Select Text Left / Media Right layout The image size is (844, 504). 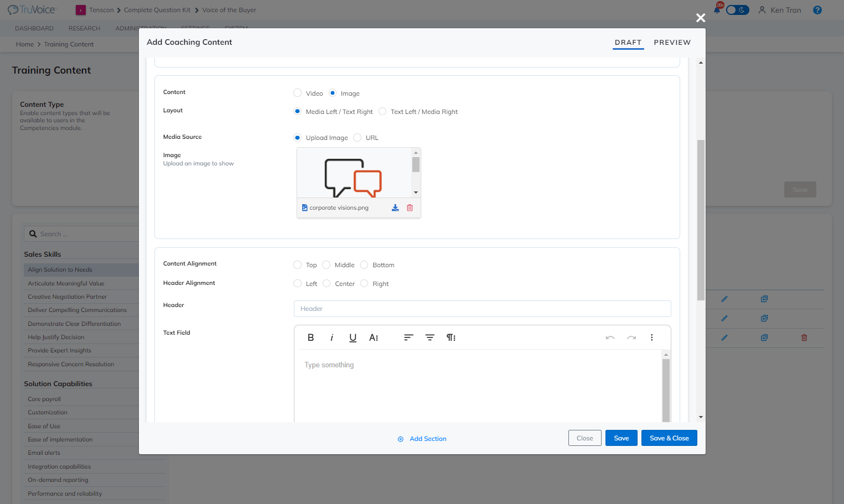click(382, 111)
